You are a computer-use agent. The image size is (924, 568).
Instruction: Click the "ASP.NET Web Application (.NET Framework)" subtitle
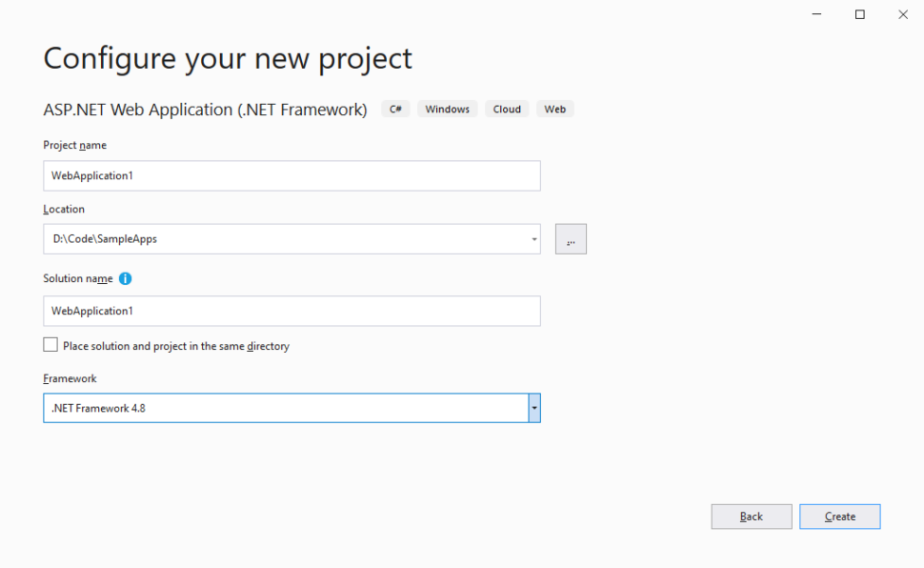[206, 109]
